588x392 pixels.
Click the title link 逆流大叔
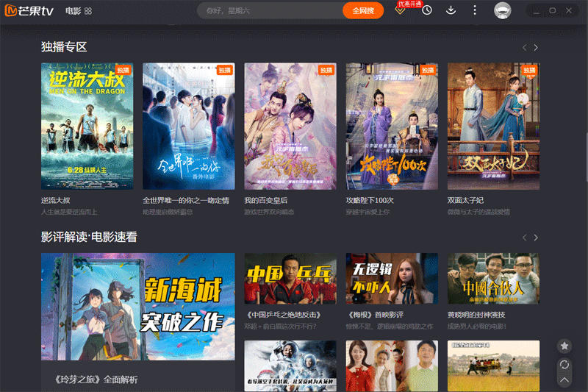point(56,200)
